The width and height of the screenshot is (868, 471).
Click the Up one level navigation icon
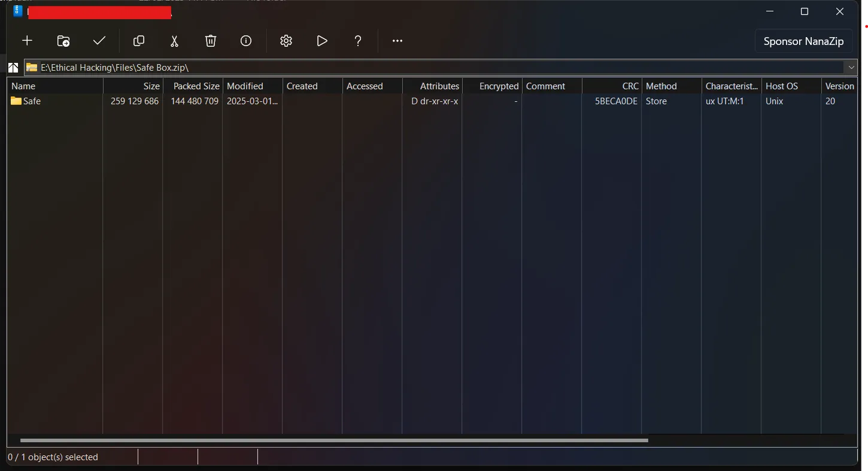coord(13,67)
